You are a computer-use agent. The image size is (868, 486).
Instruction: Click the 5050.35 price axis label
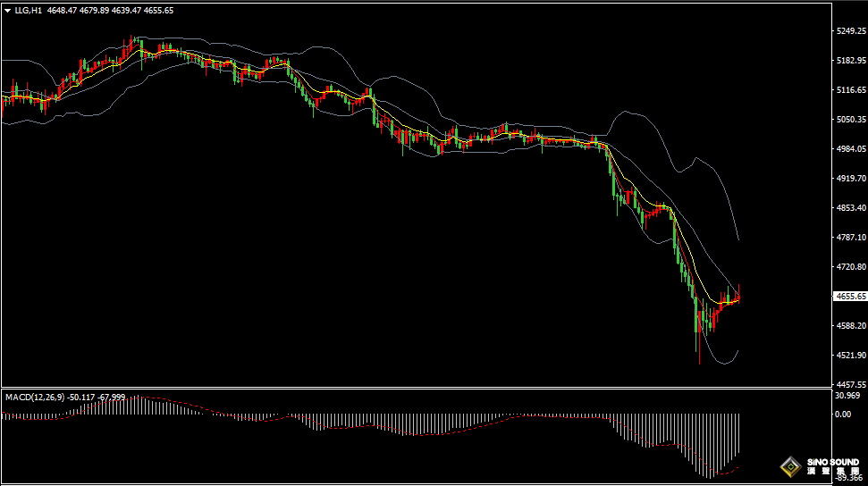click(849, 120)
